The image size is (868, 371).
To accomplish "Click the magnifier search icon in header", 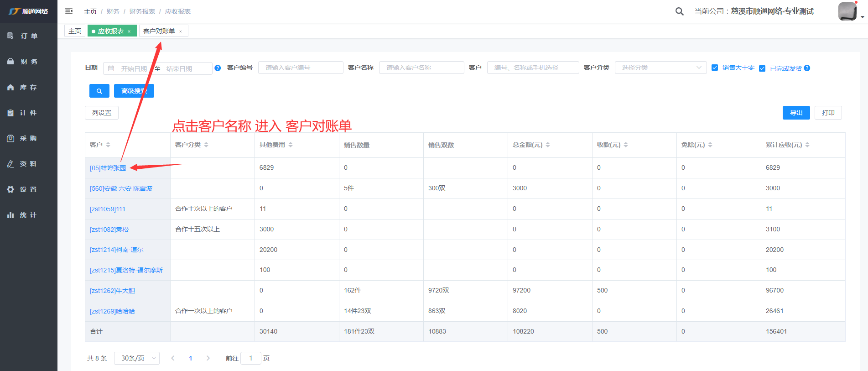I will (679, 11).
